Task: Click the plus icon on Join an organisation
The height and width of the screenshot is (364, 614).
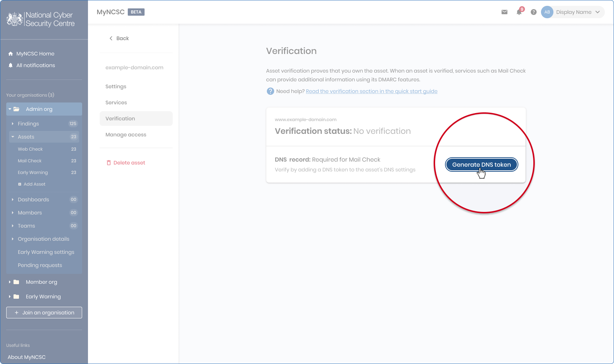Action: (x=16, y=313)
